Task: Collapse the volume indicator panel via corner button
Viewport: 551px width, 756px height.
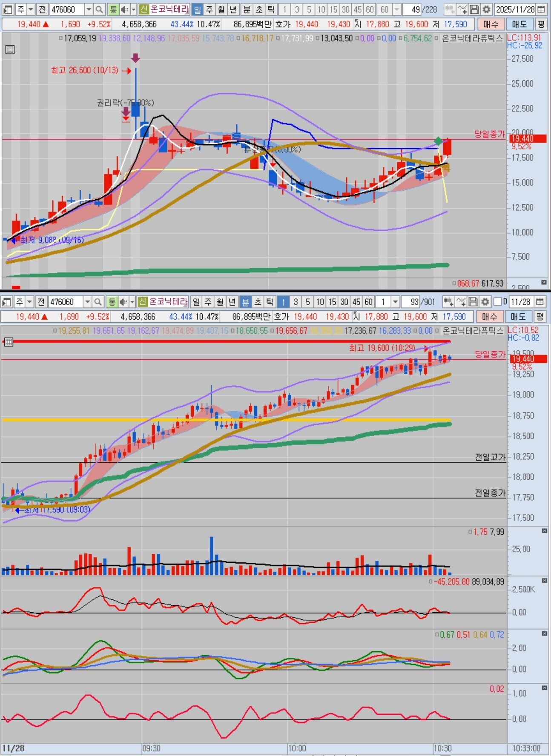Action: [544, 531]
